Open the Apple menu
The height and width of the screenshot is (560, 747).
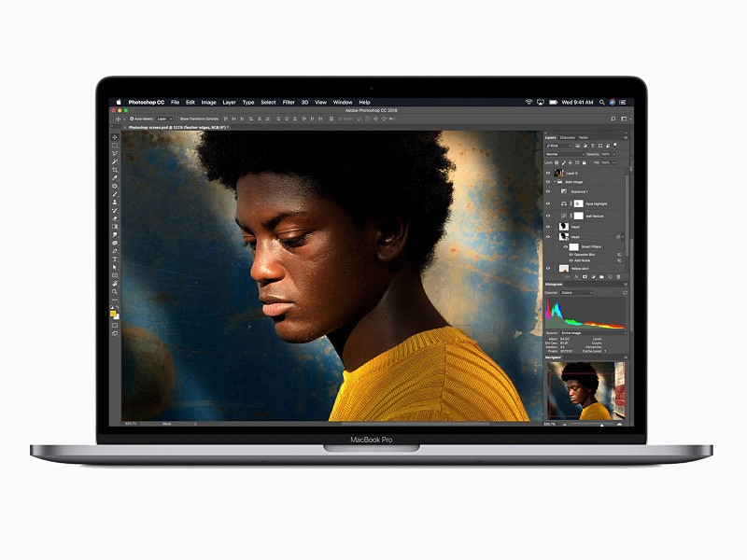pos(119,102)
